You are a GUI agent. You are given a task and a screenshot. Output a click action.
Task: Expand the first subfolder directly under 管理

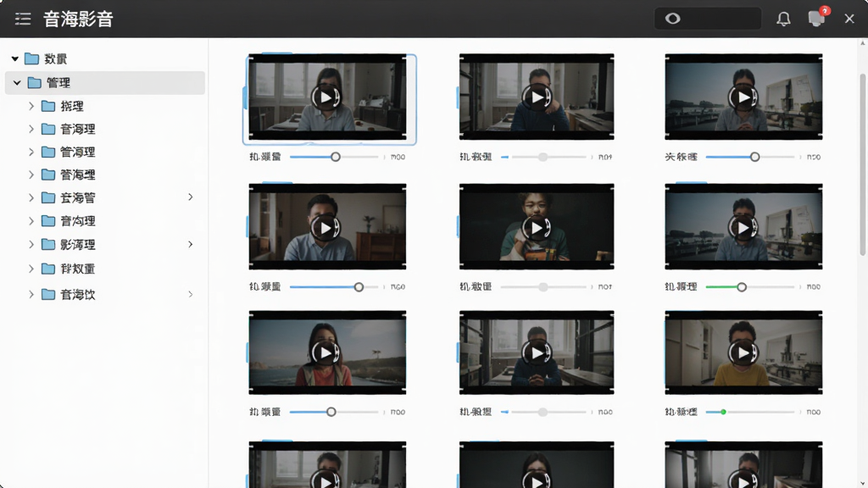[31, 106]
